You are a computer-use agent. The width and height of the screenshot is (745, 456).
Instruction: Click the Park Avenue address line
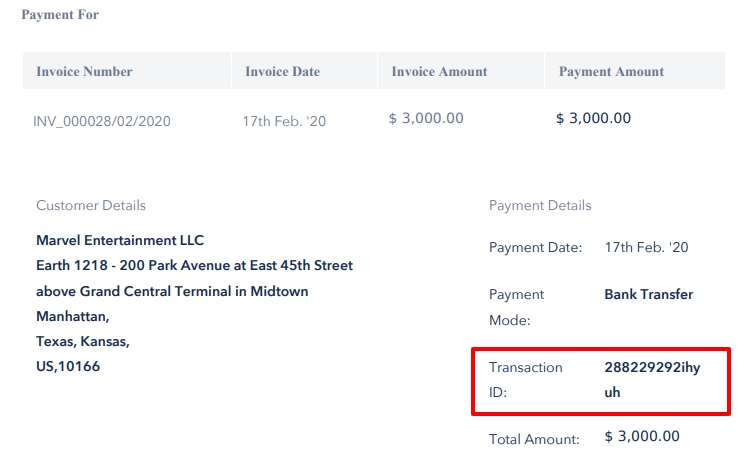coord(194,265)
